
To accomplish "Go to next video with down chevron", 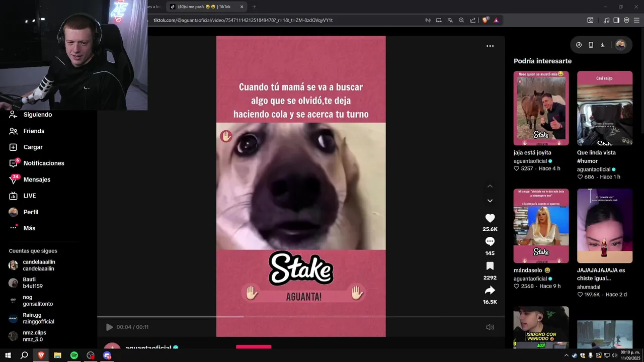I will 490,201.
